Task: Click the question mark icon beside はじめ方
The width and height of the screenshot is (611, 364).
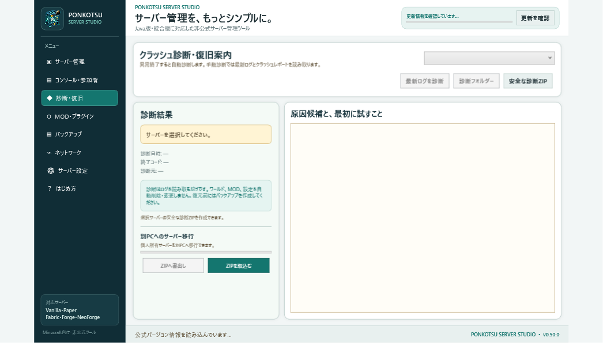Action: tap(50, 188)
